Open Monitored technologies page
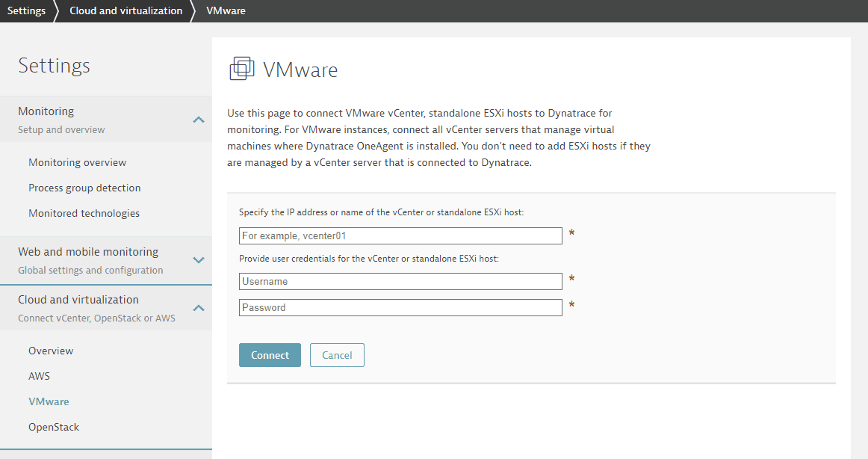Screen dimensions: 868x459 84,213
